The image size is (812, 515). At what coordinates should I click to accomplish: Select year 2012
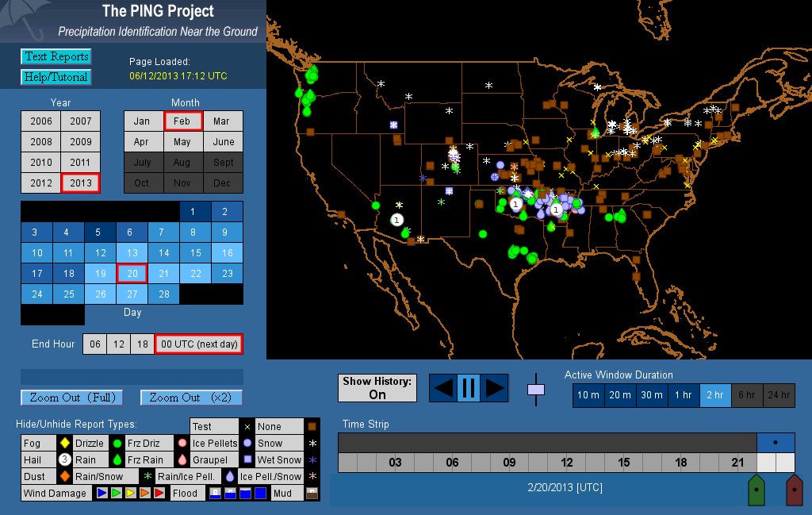pos(41,183)
